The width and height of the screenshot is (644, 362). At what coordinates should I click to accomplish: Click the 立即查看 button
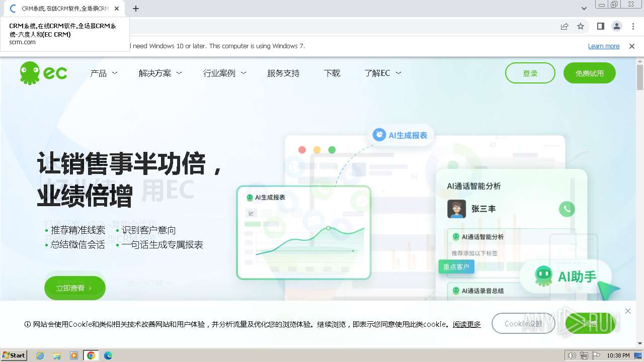pyautogui.click(x=75, y=288)
